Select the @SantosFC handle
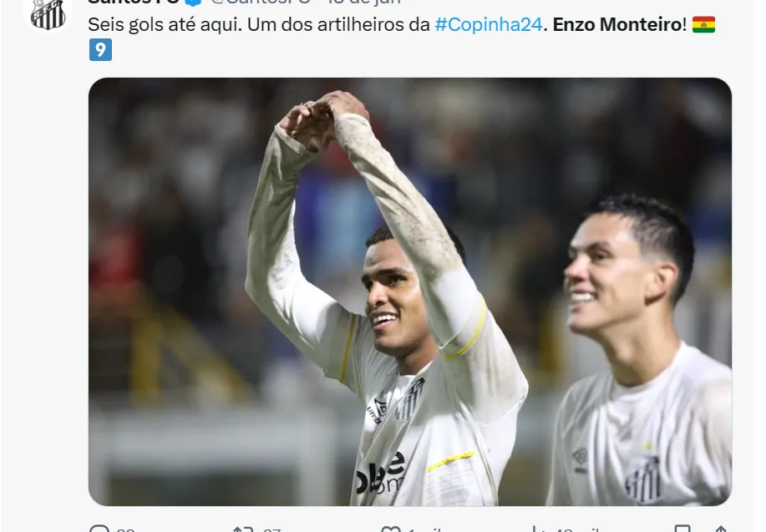The image size is (766, 532). click(261, 2)
